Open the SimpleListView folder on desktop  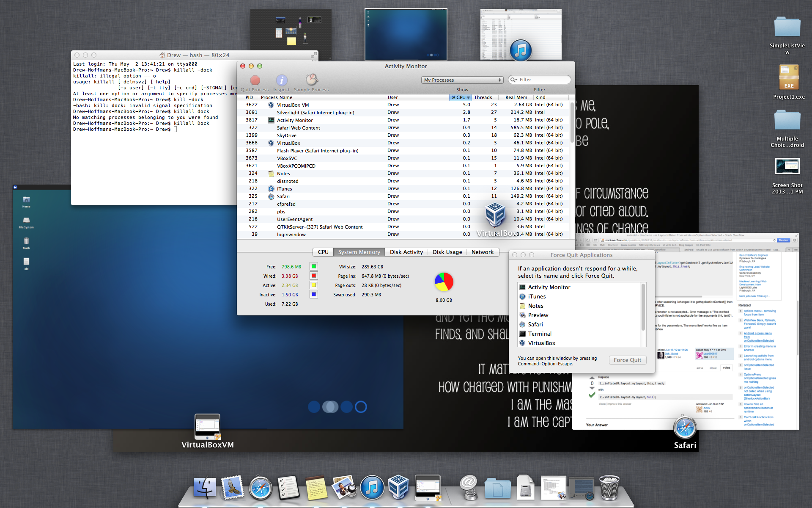[787, 27]
